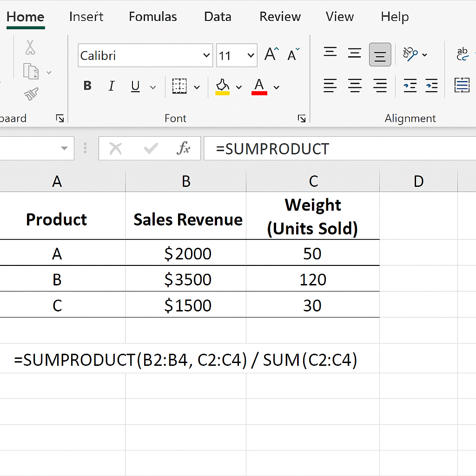Image resolution: width=476 pixels, height=476 pixels.
Task: Cancel the formula entry with the X icon
Action: [115, 149]
